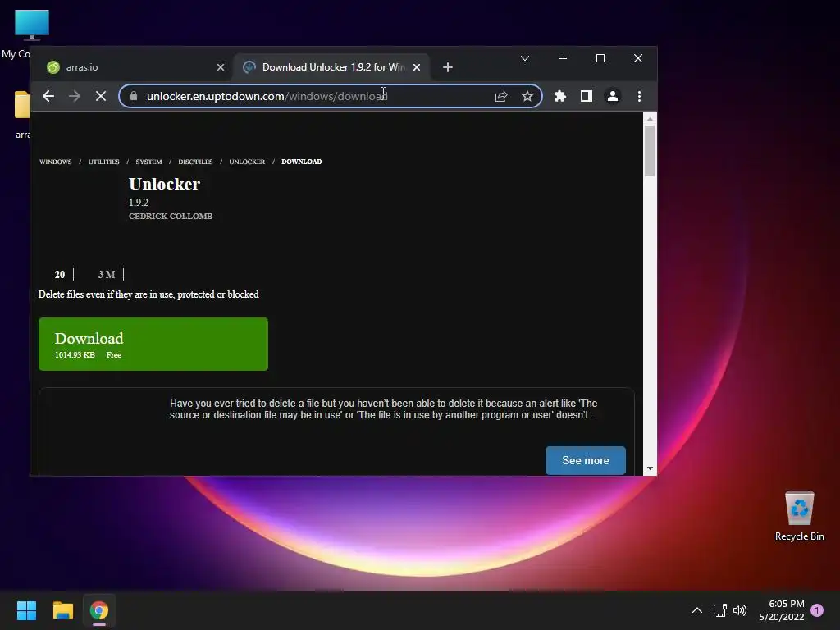Select the Download Unlocker 1.9.2 tab
This screenshot has width=840, height=630.
pyautogui.click(x=331, y=67)
